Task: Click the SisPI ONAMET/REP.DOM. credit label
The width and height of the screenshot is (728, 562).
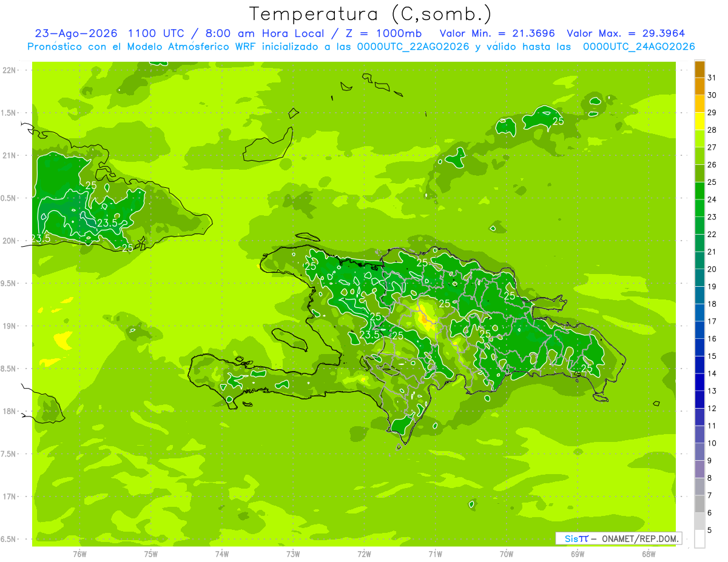Action: [x=619, y=538]
